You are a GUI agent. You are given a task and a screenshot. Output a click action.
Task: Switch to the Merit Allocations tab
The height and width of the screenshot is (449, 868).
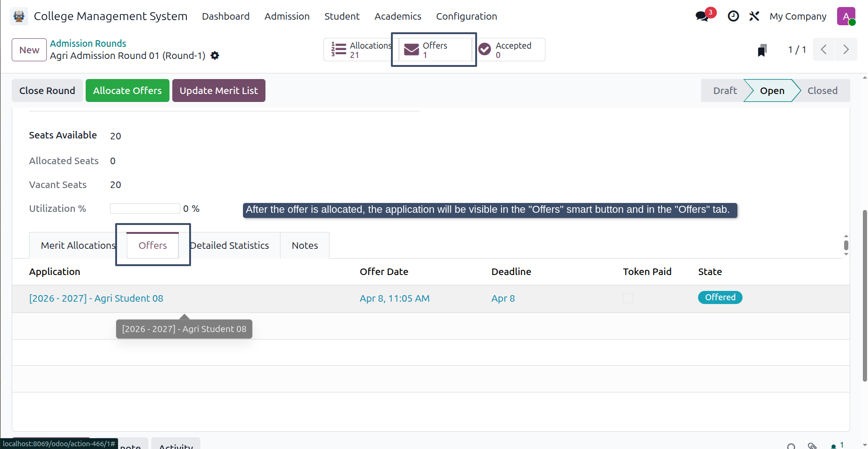pos(78,246)
